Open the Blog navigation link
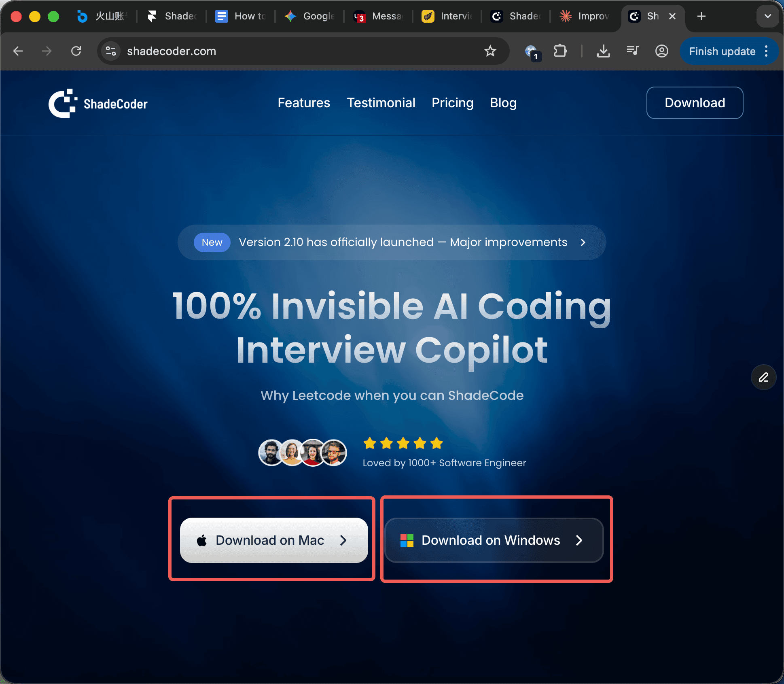784x684 pixels. coord(503,103)
